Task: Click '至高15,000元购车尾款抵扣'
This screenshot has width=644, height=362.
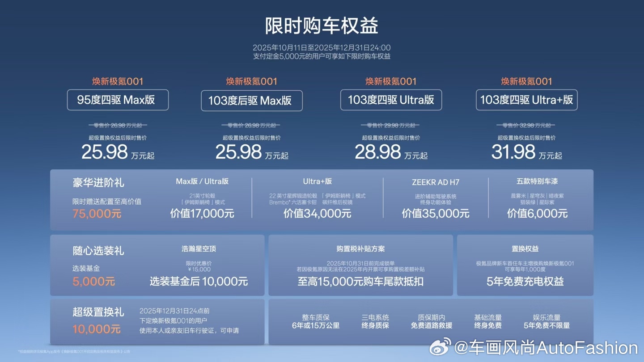Action: point(360,282)
